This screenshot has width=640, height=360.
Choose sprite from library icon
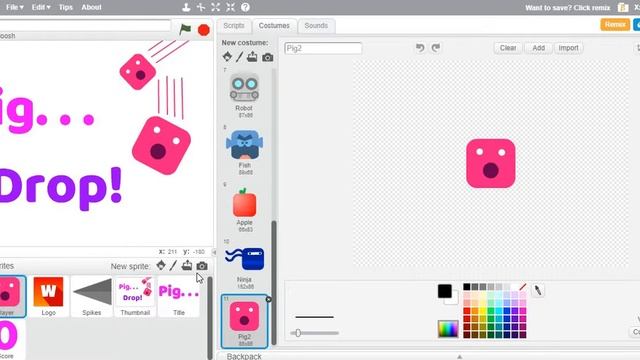161,265
